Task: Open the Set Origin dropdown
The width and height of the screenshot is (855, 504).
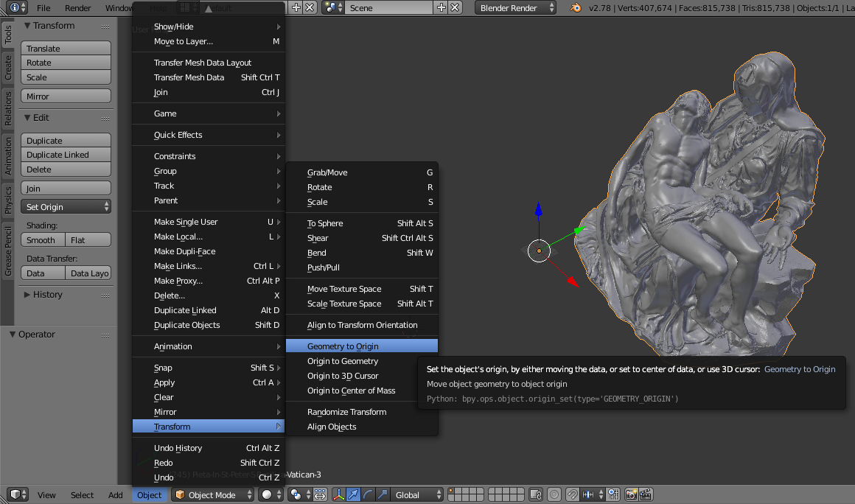Action: coord(66,207)
